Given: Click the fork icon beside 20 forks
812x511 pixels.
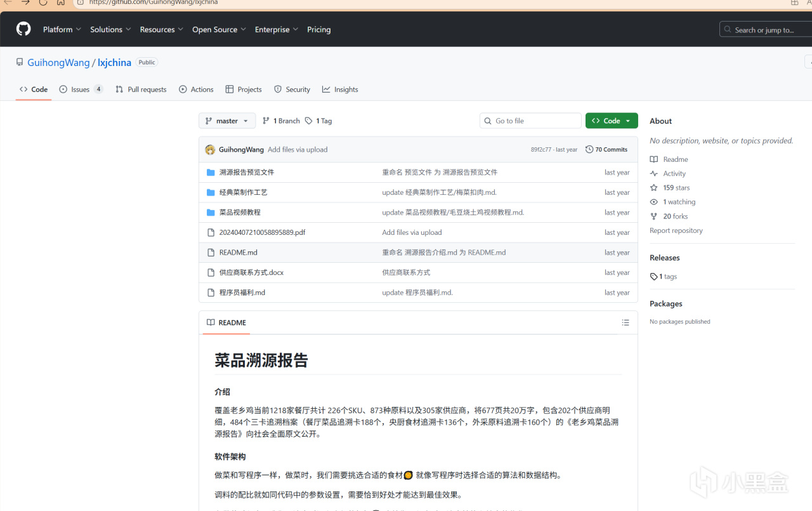Looking at the screenshot, I should (x=654, y=216).
